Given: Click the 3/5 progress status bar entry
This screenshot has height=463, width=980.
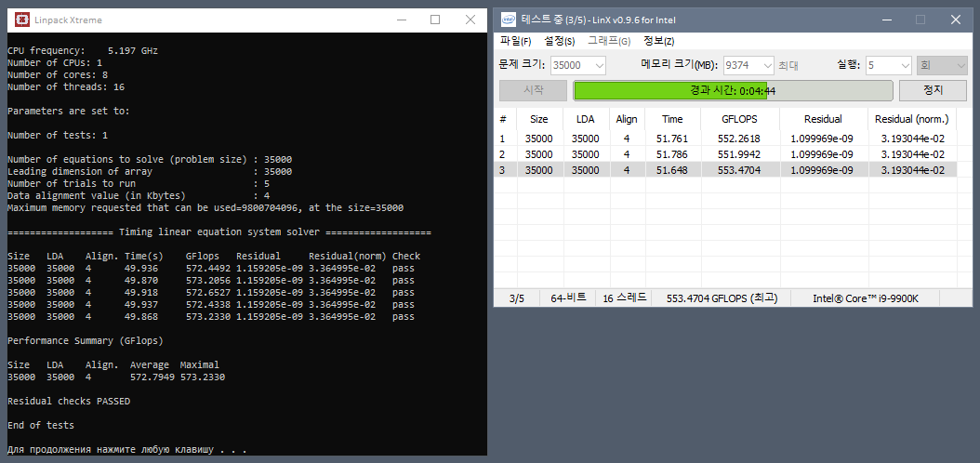Looking at the screenshot, I should (x=517, y=298).
